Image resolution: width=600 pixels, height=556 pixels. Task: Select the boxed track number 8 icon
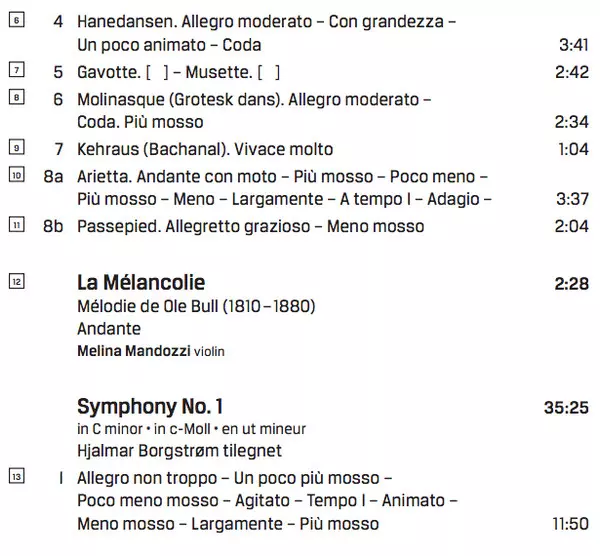(14, 98)
